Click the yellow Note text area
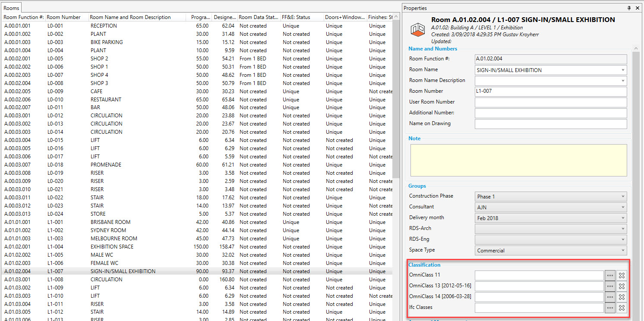Image resolution: width=644 pixels, height=321 pixels. coord(518,160)
